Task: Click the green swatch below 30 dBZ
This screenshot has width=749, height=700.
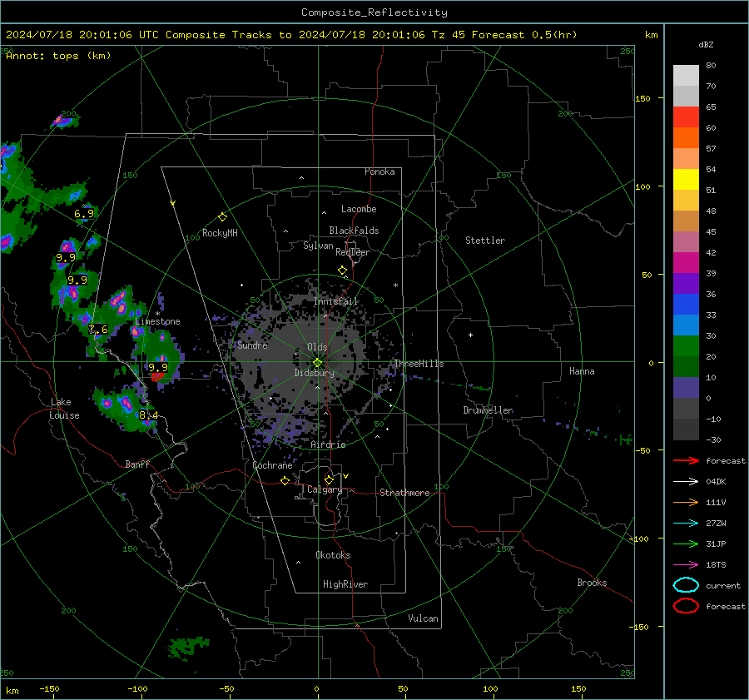Action: pos(686,346)
